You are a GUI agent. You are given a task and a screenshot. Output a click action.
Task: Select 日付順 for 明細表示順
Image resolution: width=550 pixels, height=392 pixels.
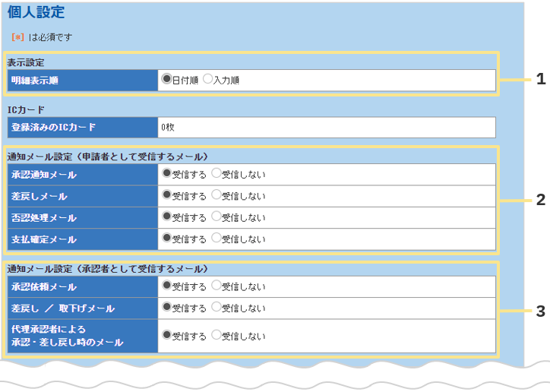click(166, 79)
